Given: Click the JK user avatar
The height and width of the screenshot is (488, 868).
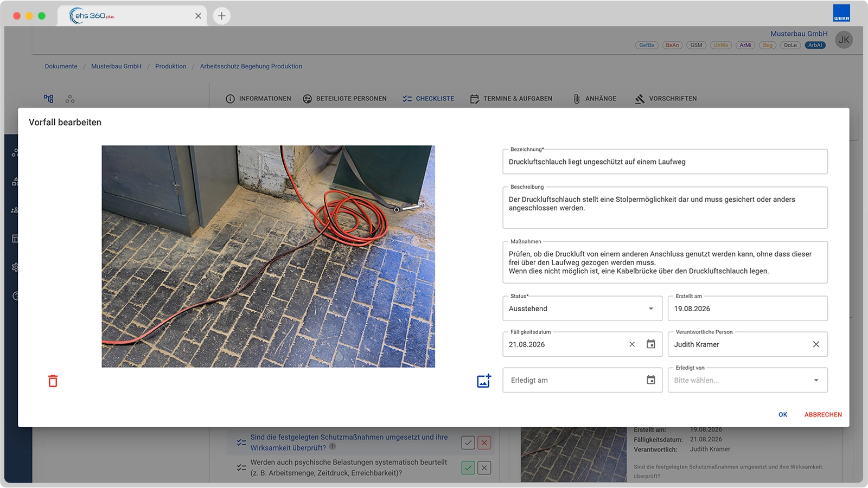Looking at the screenshot, I should tap(844, 40).
